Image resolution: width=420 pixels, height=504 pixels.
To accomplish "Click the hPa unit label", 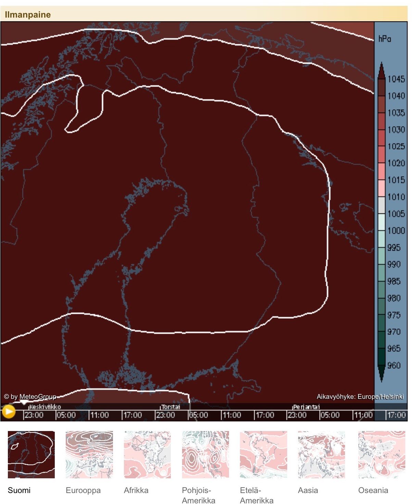I will (x=385, y=39).
